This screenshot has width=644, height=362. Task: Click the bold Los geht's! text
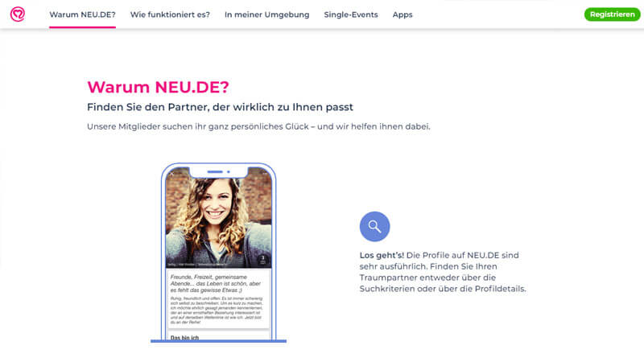click(x=382, y=255)
